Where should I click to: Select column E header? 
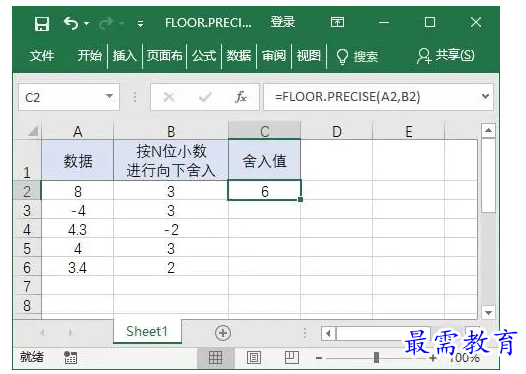pos(409,131)
